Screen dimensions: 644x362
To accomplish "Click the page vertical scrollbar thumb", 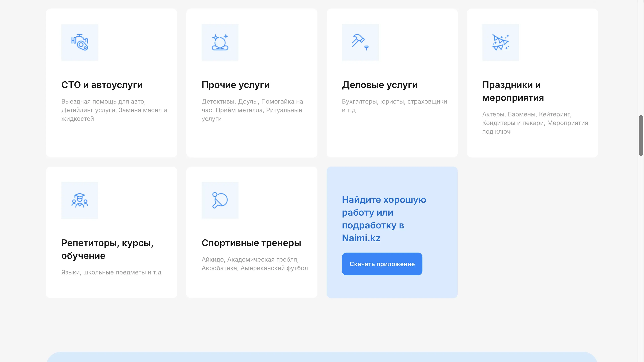I will point(641,135).
